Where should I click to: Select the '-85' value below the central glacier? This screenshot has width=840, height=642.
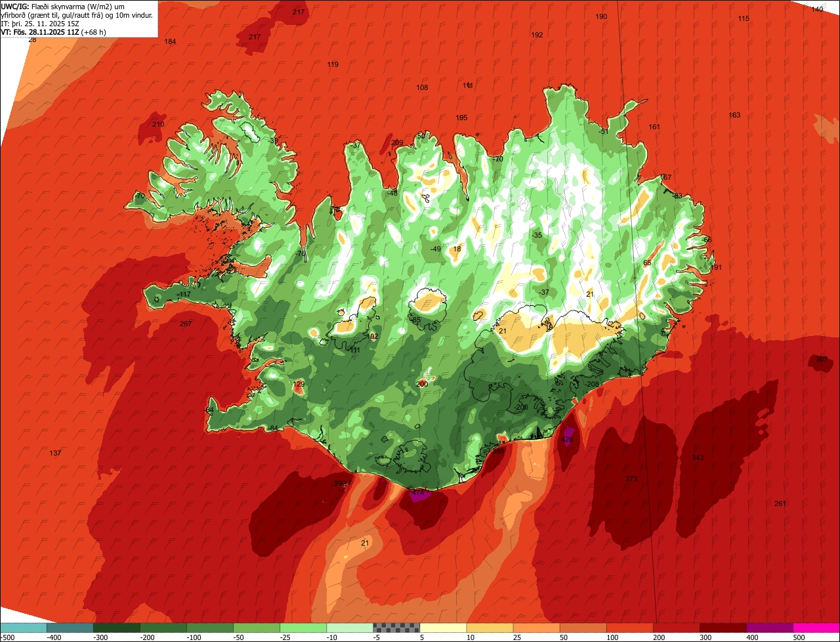(415, 320)
